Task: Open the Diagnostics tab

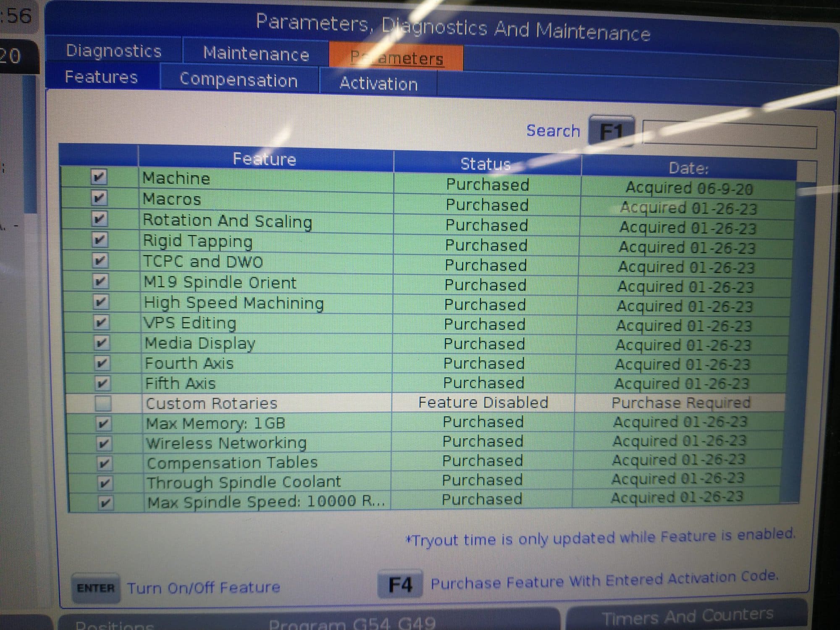Action: click(113, 51)
